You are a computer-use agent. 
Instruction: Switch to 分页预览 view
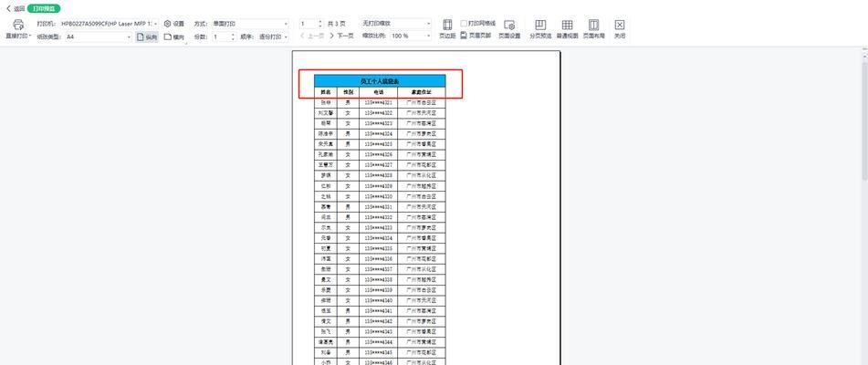pyautogui.click(x=540, y=29)
